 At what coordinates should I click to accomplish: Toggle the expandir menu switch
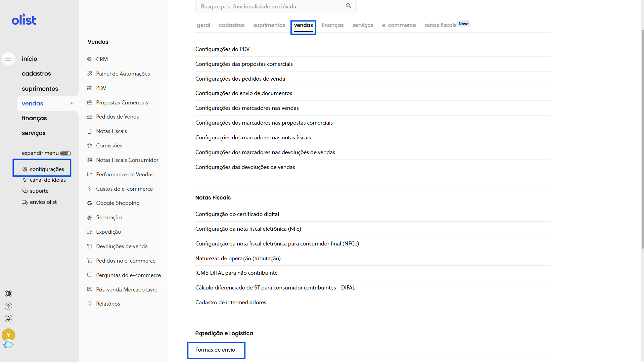tap(65, 153)
